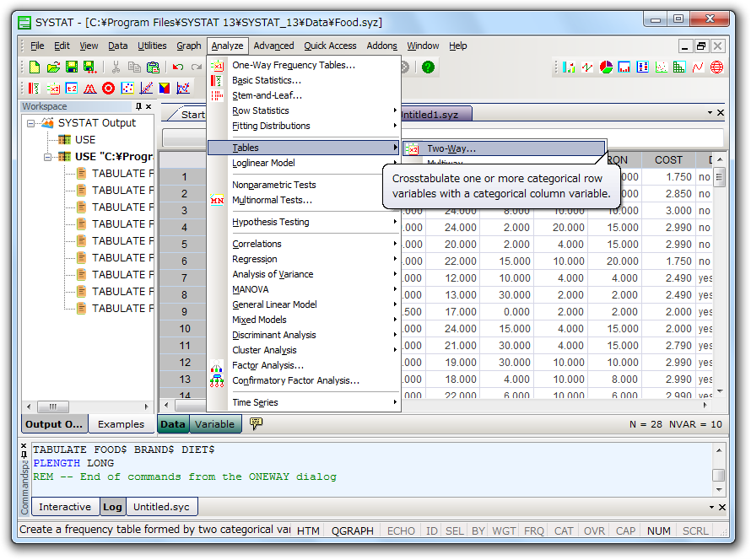Open the command pane tab list dropdown arrow
Image resolution: width=751 pixels, height=560 pixels.
[711, 507]
